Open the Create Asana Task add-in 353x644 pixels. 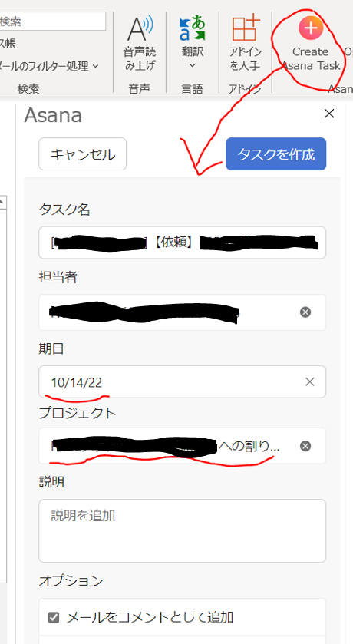click(x=311, y=43)
